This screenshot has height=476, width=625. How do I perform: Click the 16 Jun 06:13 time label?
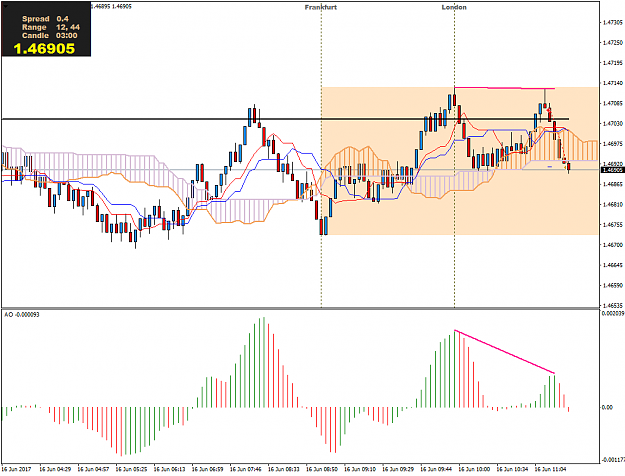169,469
